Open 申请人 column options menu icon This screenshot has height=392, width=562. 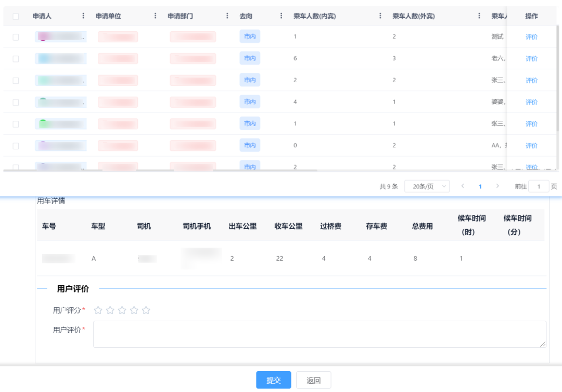pos(83,16)
